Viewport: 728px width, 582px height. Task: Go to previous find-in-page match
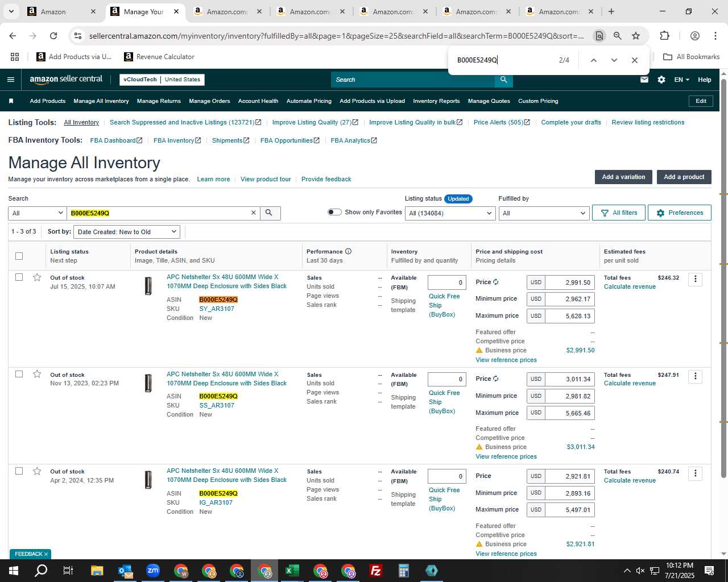point(593,60)
